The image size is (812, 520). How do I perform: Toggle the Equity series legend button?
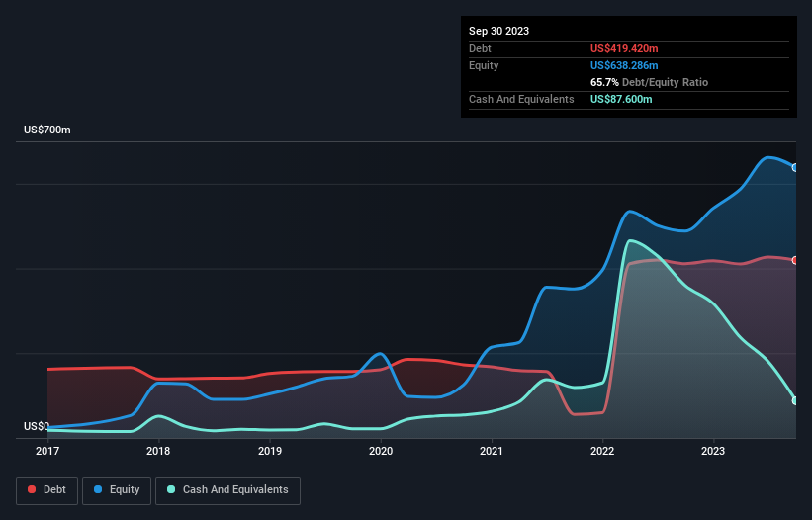tap(117, 490)
